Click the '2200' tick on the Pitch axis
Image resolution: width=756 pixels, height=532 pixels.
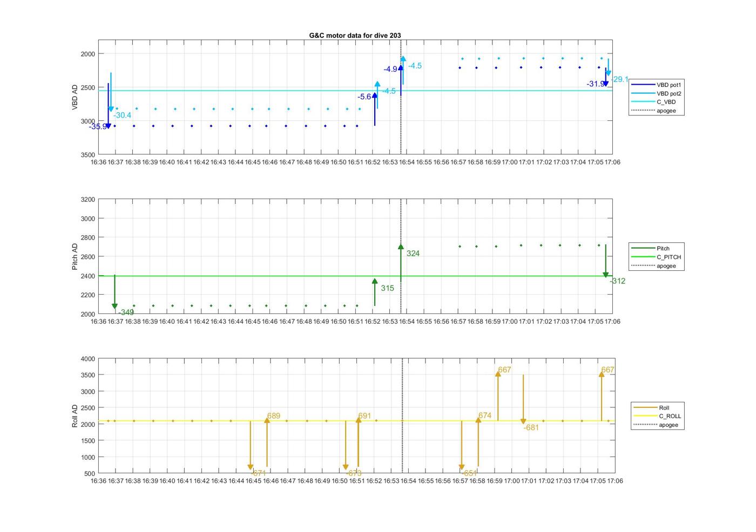pos(87,295)
